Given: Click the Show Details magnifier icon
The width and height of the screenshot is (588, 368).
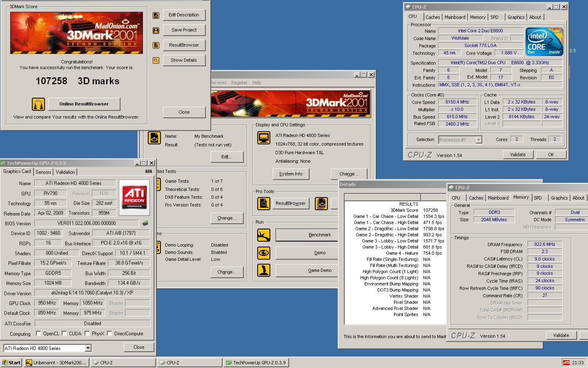Looking at the screenshot, I should coord(156,61).
